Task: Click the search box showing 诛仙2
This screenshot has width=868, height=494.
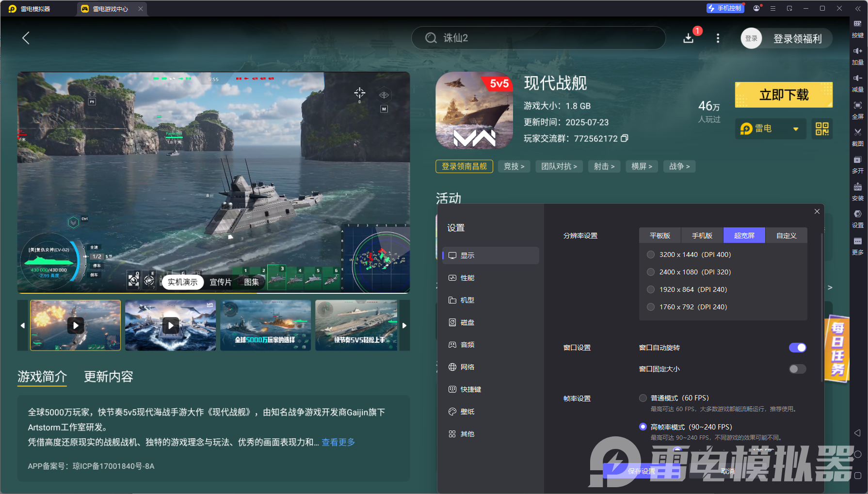Action: pos(538,38)
